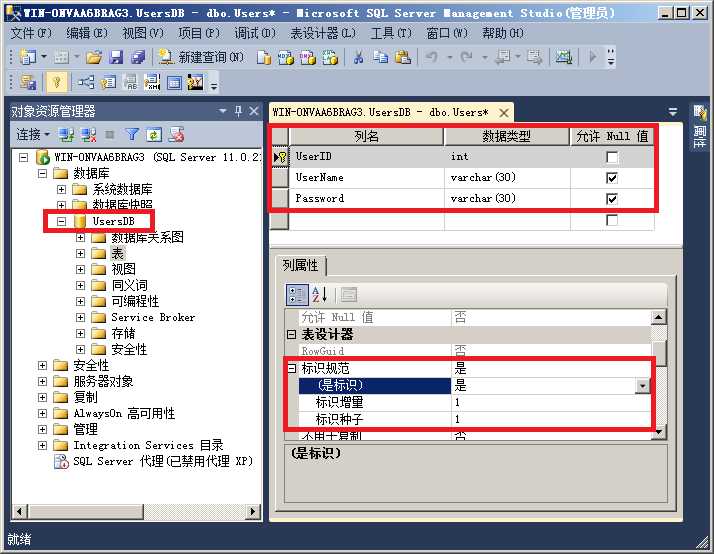Click the int data type cell for UserID
This screenshot has width=714, height=554.
507,157
